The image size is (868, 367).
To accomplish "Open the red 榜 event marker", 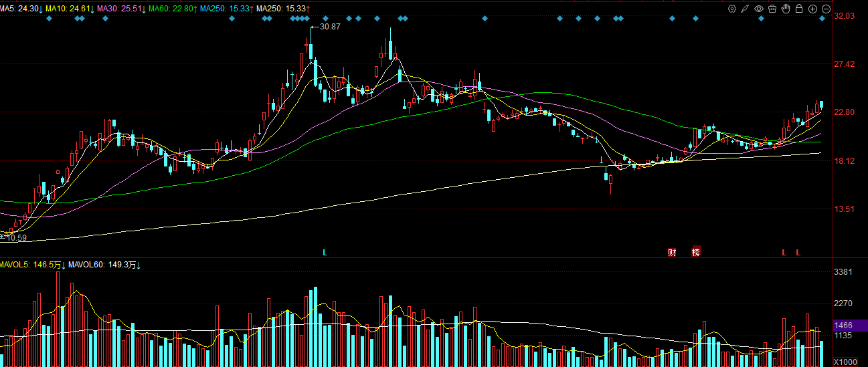I will tap(696, 252).
